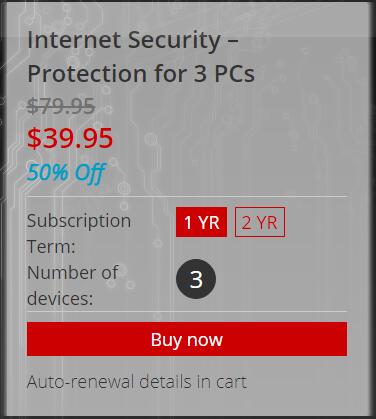
Task: Click the word "Auto-renewal" below Buy now
Action: pos(80,382)
